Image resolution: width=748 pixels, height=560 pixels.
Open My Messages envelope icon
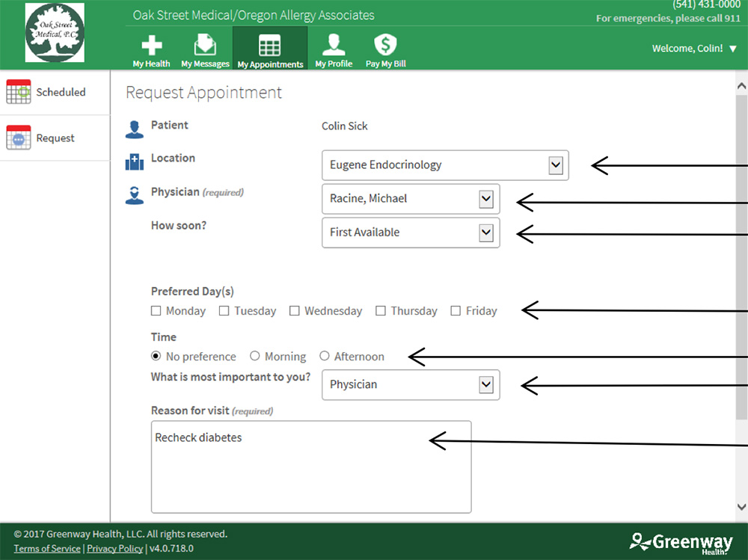click(x=205, y=45)
